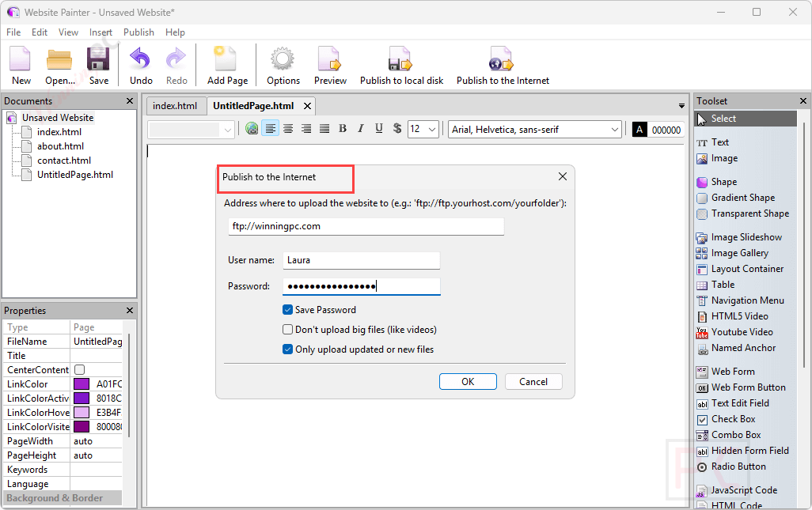Screen dimensions: 812x510
Task: Click Publish to local disk icon
Action: coord(401,65)
